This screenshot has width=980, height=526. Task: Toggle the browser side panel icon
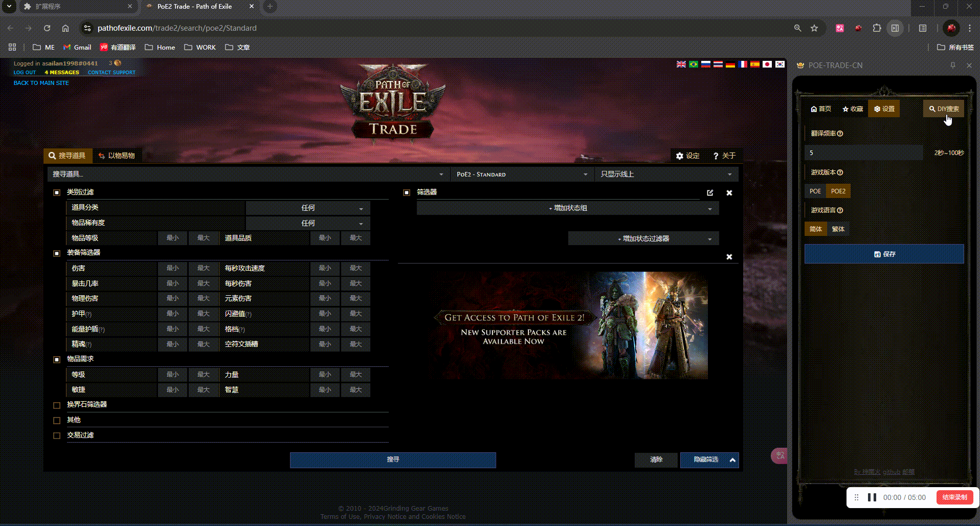coord(895,28)
